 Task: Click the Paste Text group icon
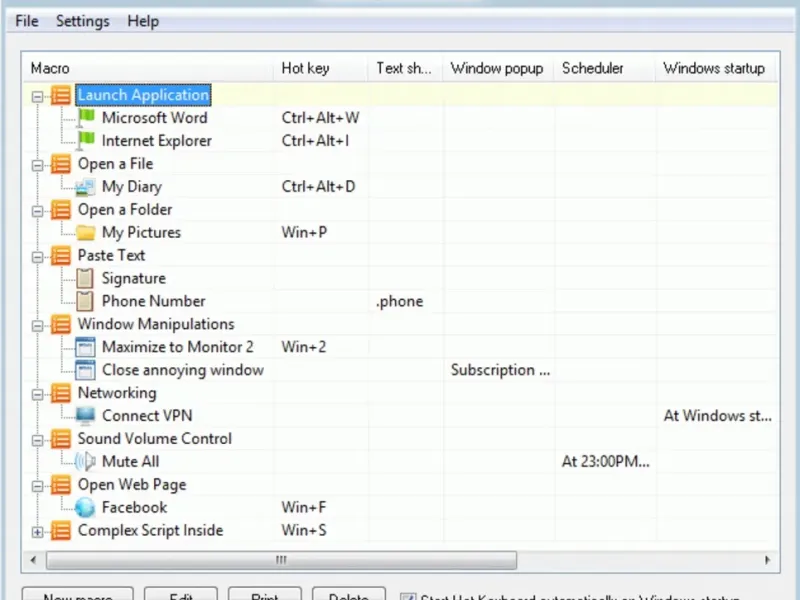point(61,256)
